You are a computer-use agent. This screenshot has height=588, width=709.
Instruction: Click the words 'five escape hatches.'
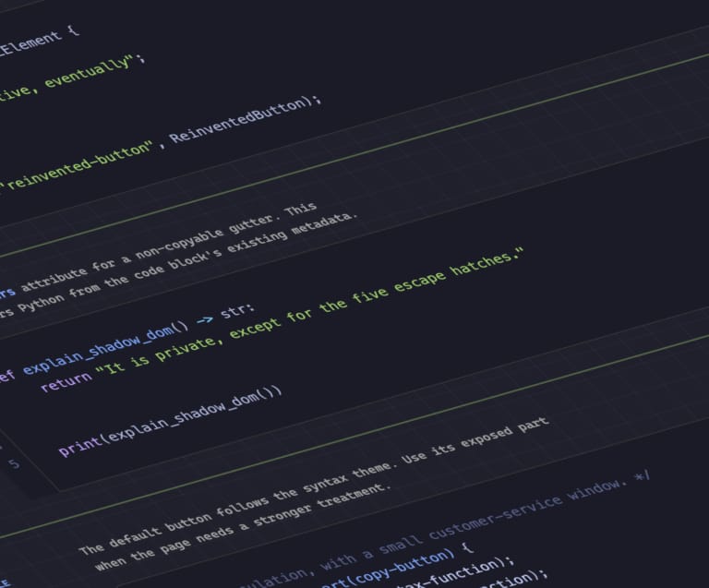[x=438, y=274]
